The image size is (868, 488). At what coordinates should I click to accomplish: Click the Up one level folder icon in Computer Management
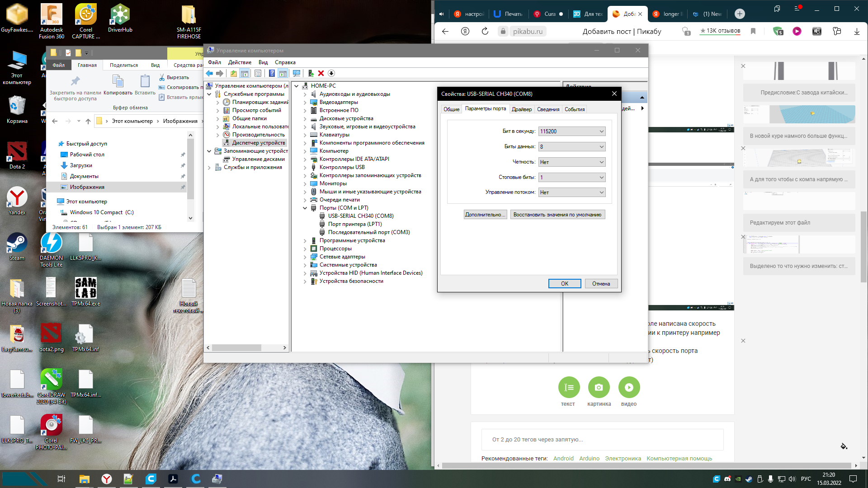pos(233,73)
